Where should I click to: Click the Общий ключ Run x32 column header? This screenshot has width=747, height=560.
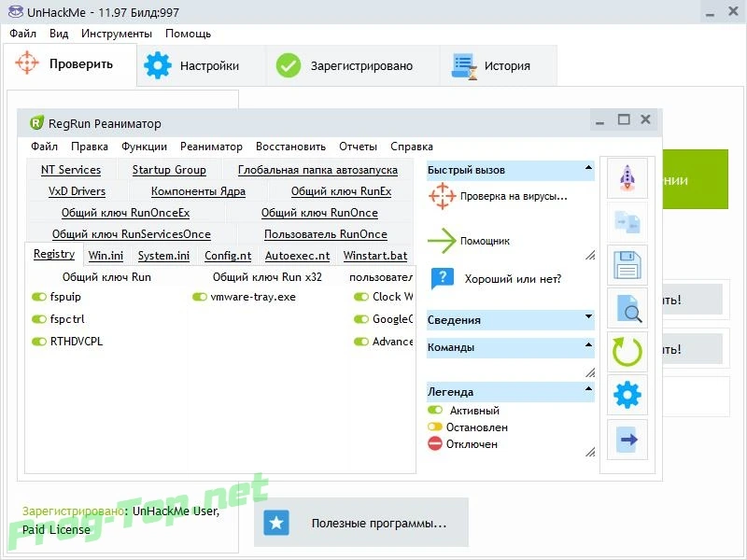coord(267,276)
